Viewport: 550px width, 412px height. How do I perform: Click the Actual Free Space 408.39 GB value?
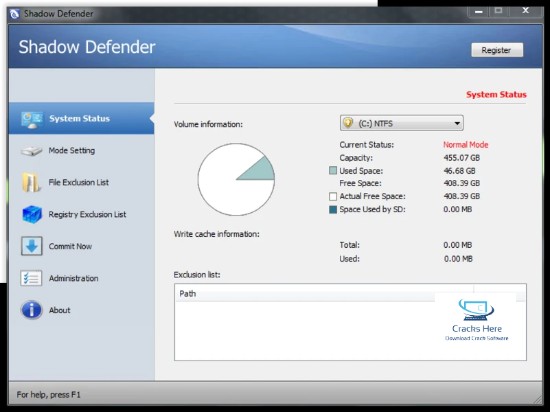click(461, 196)
